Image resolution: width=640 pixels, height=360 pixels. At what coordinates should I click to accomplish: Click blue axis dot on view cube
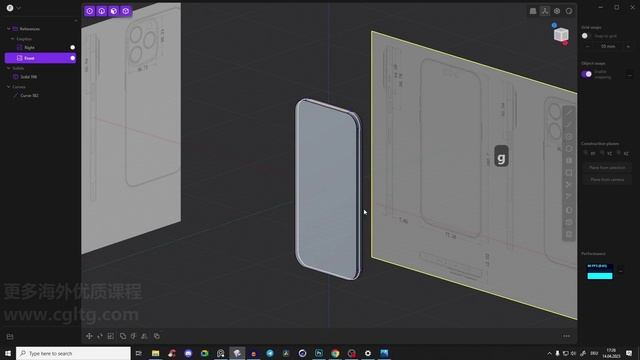(554, 25)
